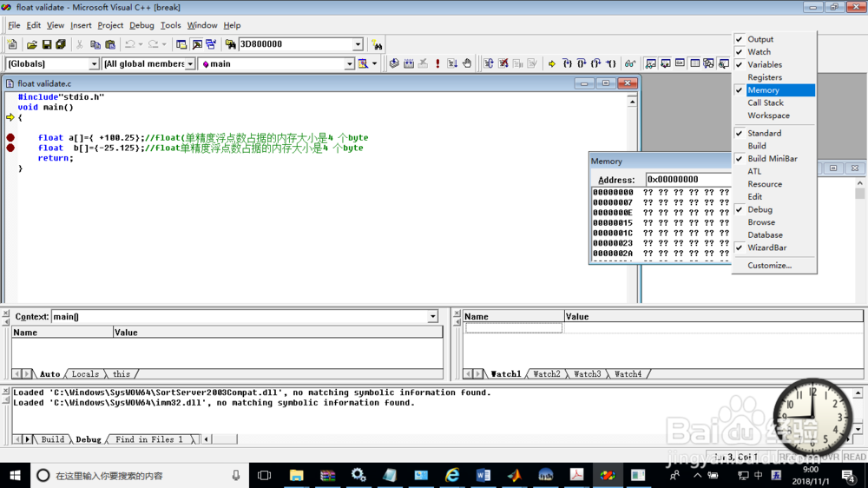Image resolution: width=868 pixels, height=488 pixels.
Task: Open the Debug menu in menu bar
Action: pos(141,25)
